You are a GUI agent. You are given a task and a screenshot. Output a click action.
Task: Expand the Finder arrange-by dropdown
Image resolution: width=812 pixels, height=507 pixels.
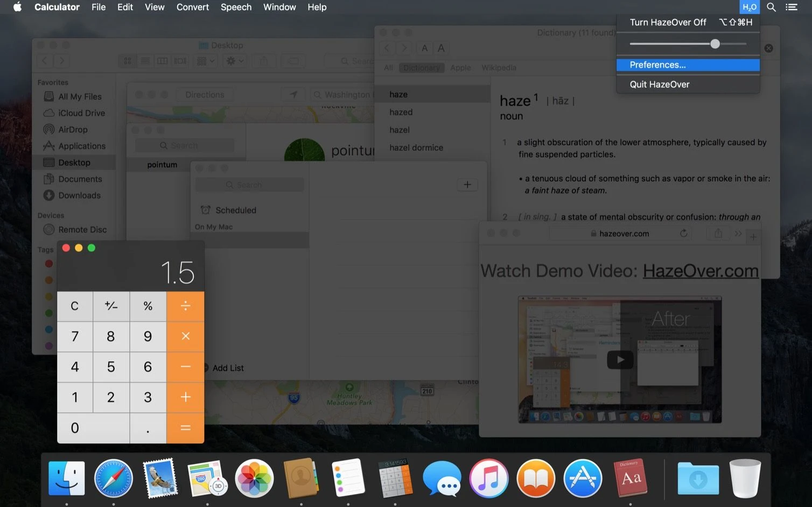pyautogui.click(x=206, y=61)
